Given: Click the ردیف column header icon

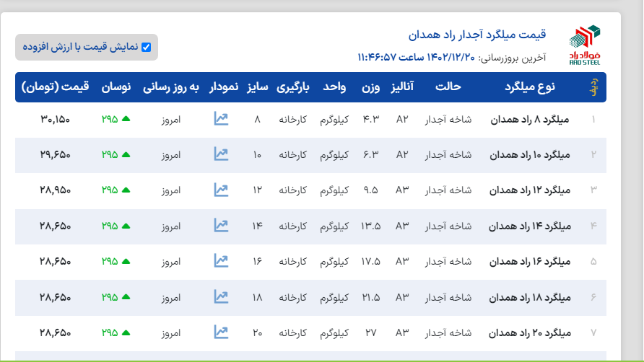Looking at the screenshot, I should tap(593, 87).
